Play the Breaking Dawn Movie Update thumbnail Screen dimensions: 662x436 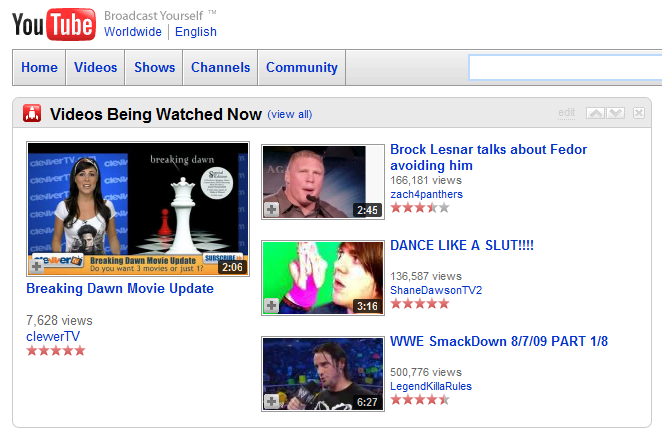coord(138,209)
